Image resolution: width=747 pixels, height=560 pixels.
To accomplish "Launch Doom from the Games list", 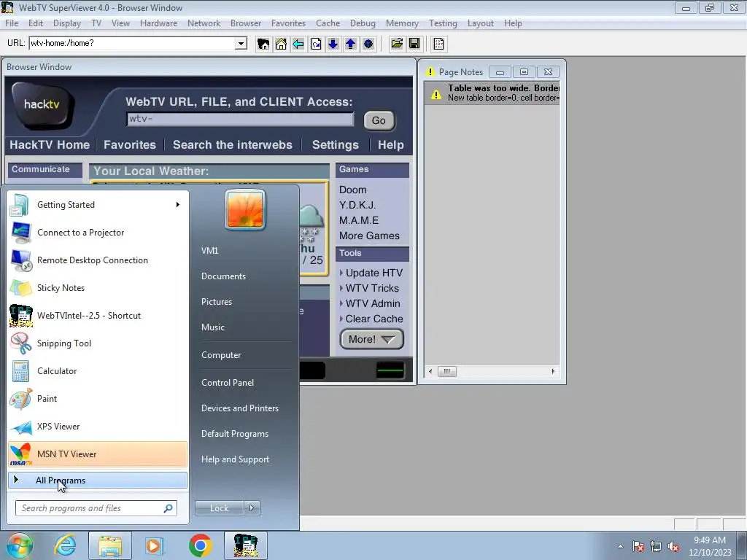I will (352, 190).
